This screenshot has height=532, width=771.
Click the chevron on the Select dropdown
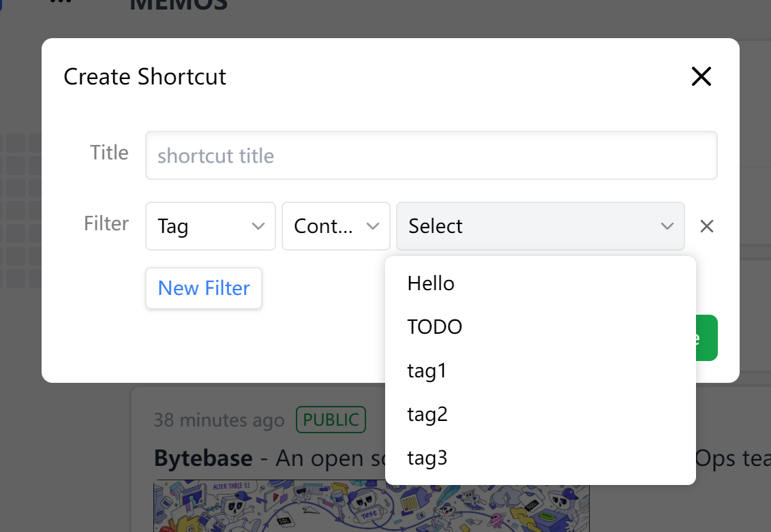[x=667, y=226]
